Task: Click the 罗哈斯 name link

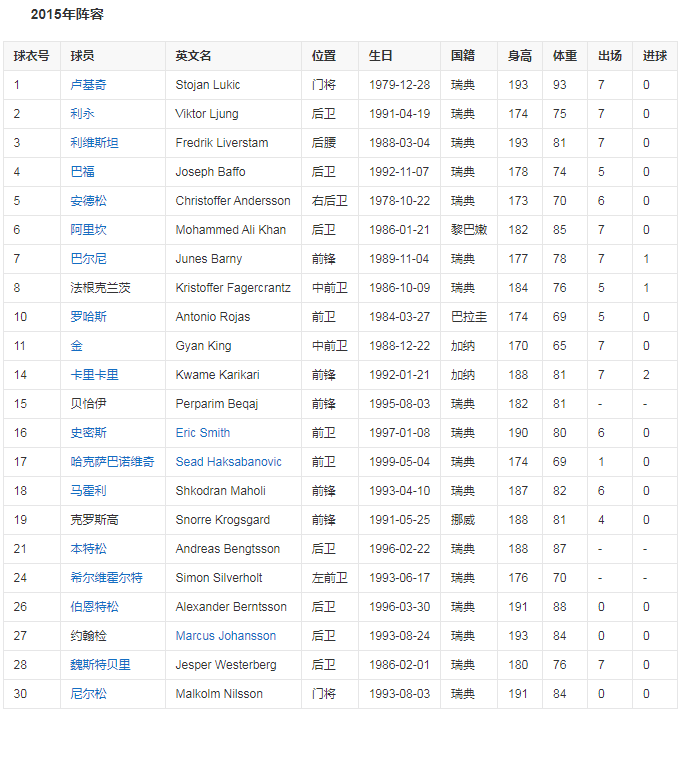Action: [x=88, y=317]
